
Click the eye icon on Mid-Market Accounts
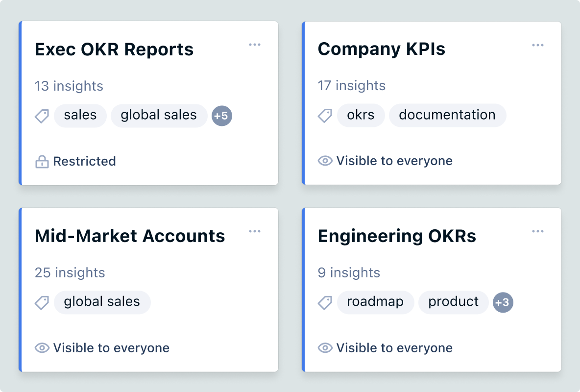(x=42, y=348)
